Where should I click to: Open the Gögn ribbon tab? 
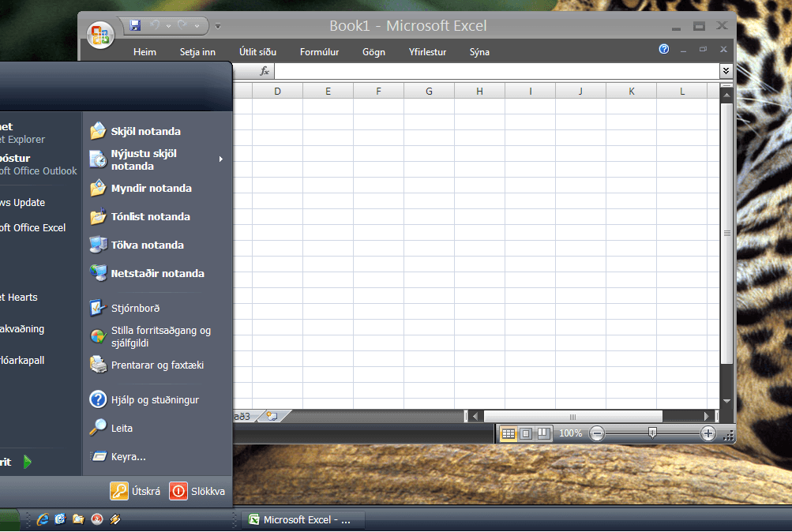coord(373,51)
